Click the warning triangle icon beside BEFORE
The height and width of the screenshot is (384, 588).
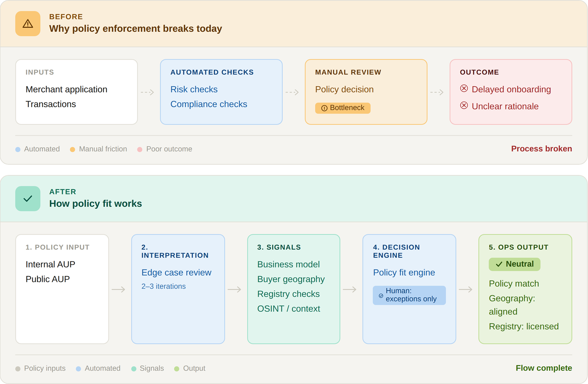click(x=28, y=24)
